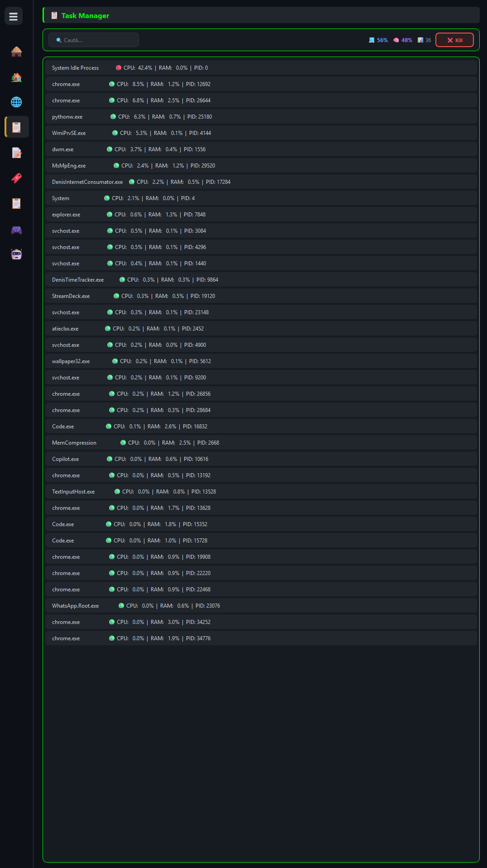Open the hamburger menu

[x=14, y=16]
